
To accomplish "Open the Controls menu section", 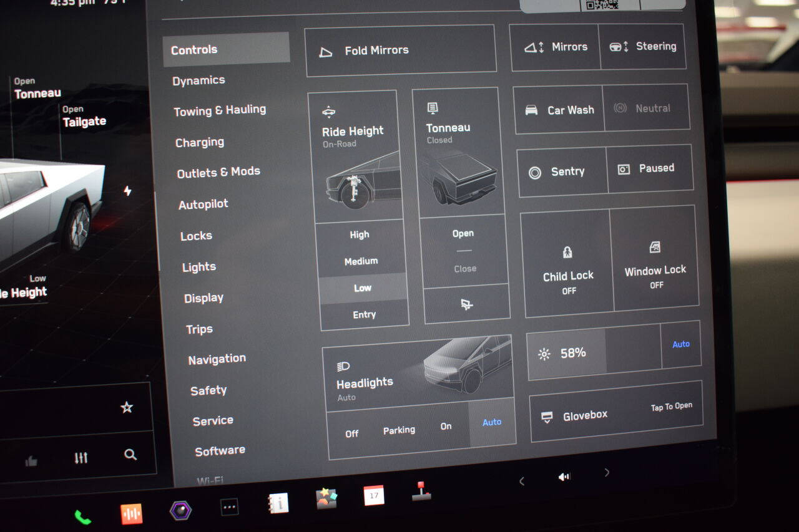I will pos(226,49).
